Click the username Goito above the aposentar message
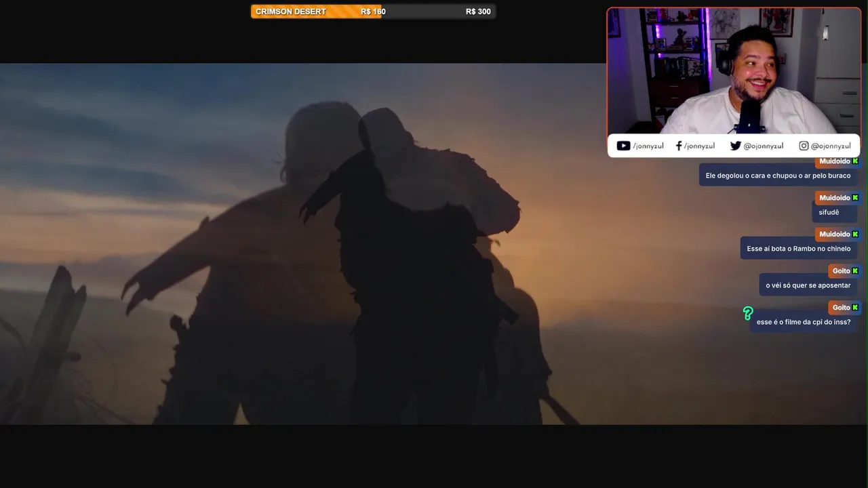The height and width of the screenshot is (488, 868). point(841,271)
